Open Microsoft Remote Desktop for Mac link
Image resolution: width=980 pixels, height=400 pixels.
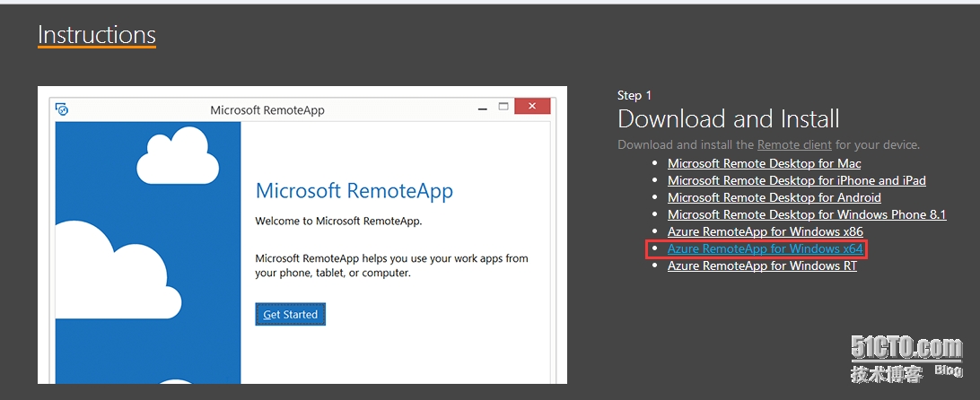(x=764, y=164)
